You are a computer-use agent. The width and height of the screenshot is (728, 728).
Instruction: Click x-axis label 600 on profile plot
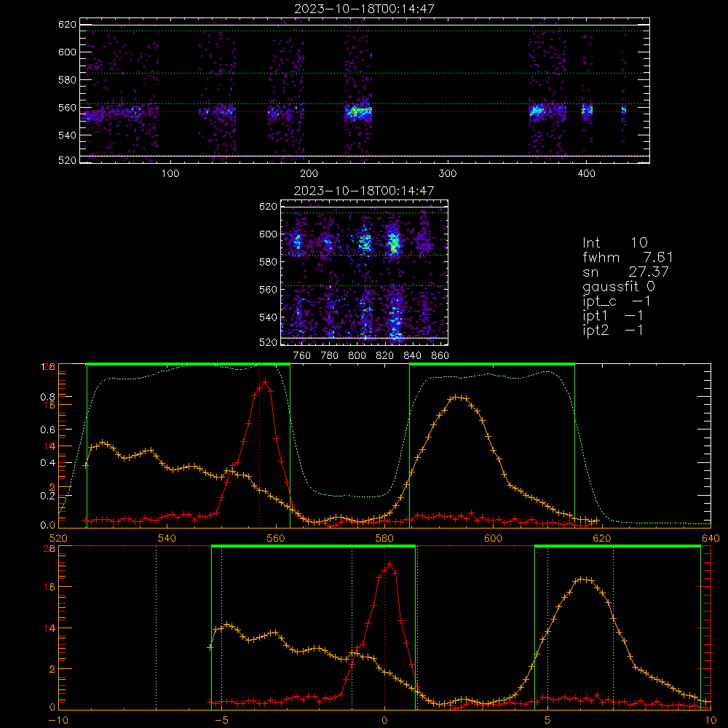pyautogui.click(x=493, y=539)
